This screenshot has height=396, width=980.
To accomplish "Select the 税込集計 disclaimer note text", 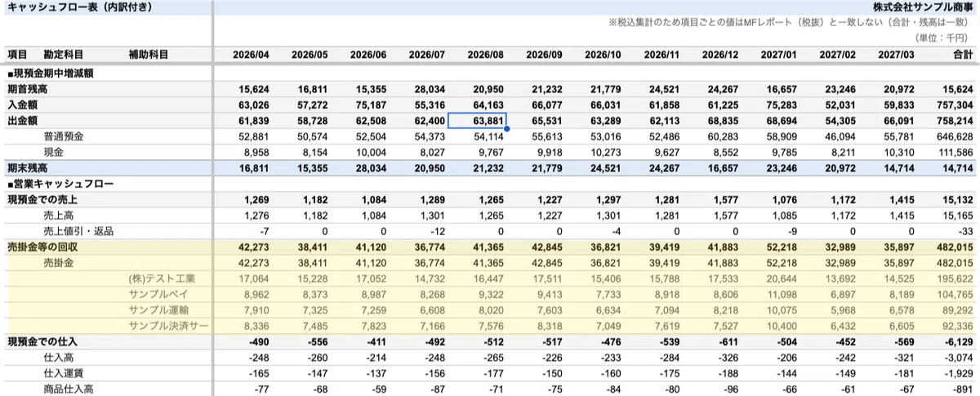I will (x=791, y=22).
